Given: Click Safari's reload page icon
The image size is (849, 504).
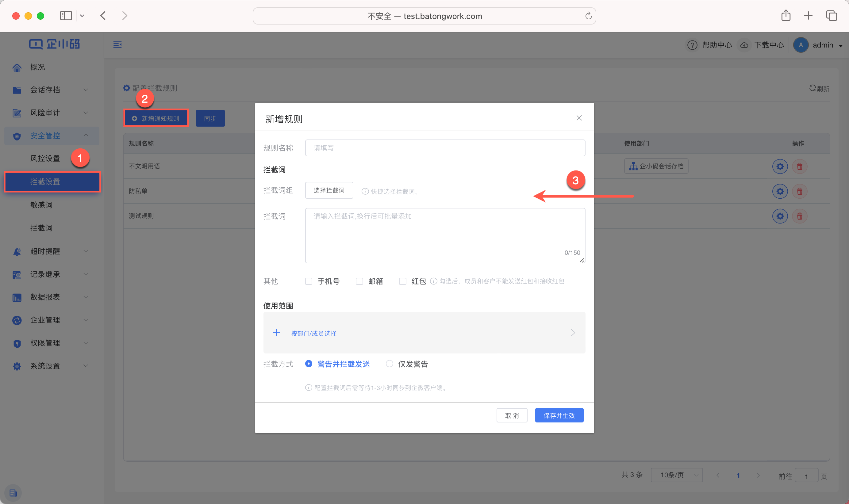Looking at the screenshot, I should 588,16.
